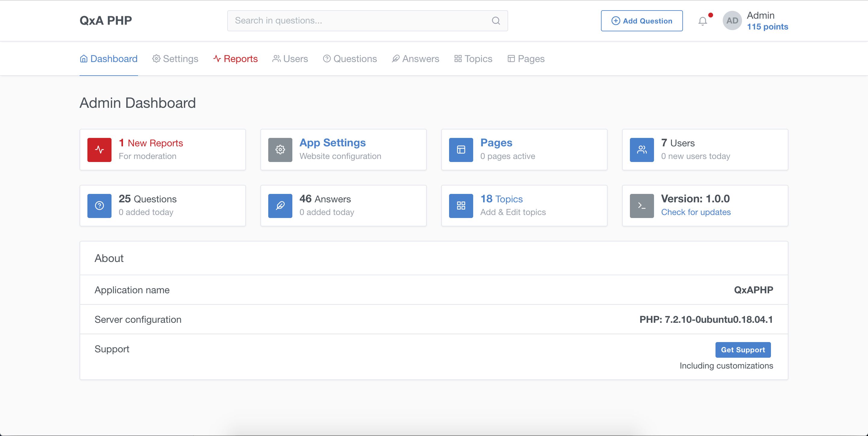The height and width of the screenshot is (436, 868).
Task: Click the QxAPHP application name value
Action: click(x=753, y=290)
